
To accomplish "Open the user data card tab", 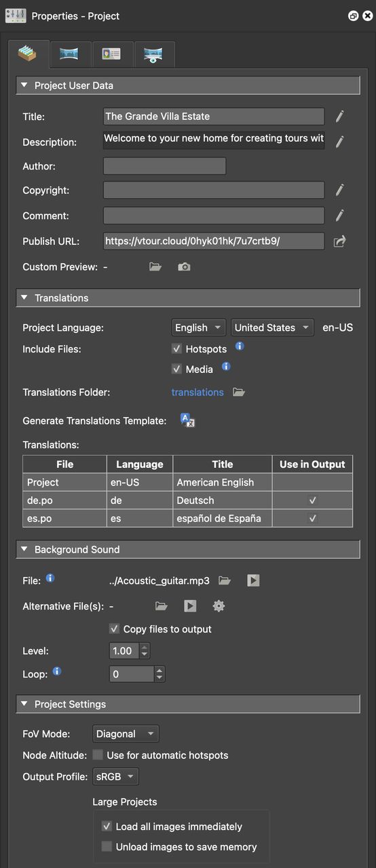I will [111, 54].
